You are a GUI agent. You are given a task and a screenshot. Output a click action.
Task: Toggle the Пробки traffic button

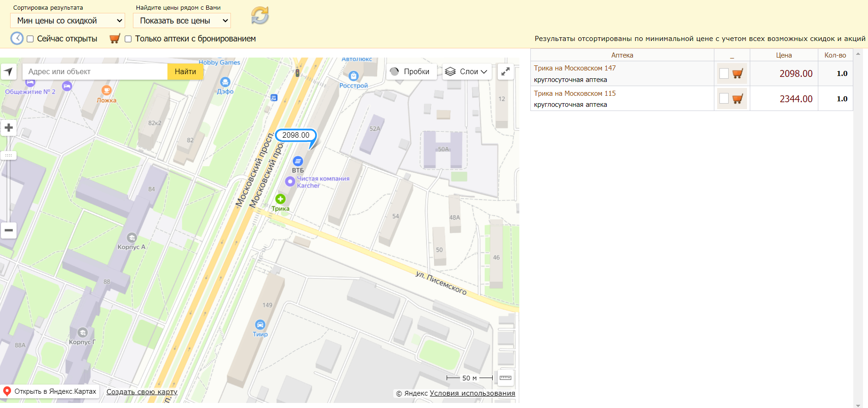click(412, 71)
